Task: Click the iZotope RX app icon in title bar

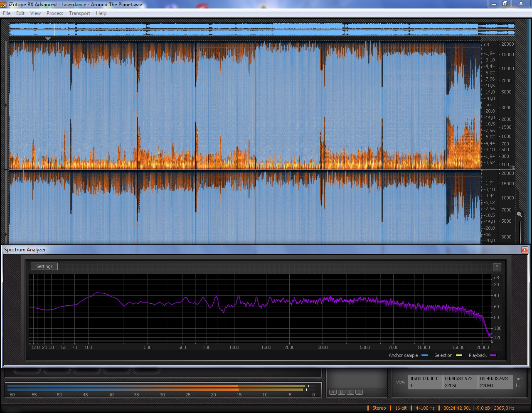Action: click(x=3, y=4)
